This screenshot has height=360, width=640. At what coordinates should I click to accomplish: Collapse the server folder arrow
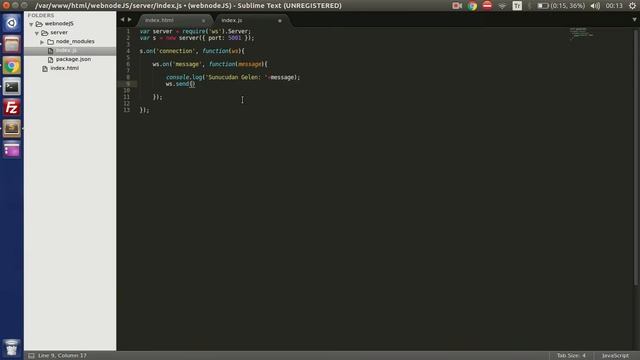pos(37,33)
